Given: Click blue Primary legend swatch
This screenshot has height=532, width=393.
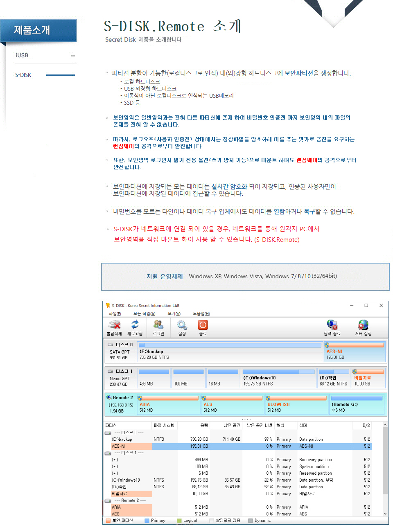Looking at the screenshot, I should coord(147,521).
